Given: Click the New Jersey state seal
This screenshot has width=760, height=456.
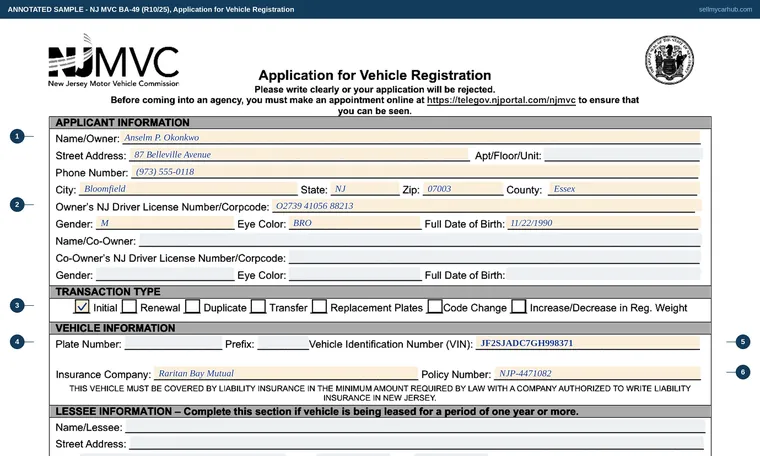Looking at the screenshot, I should 669,60.
